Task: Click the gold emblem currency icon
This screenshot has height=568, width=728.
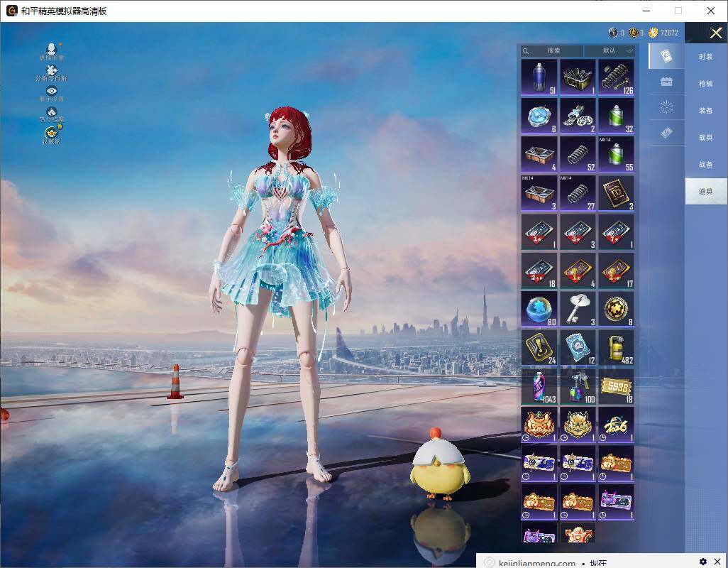Action: 634,33
